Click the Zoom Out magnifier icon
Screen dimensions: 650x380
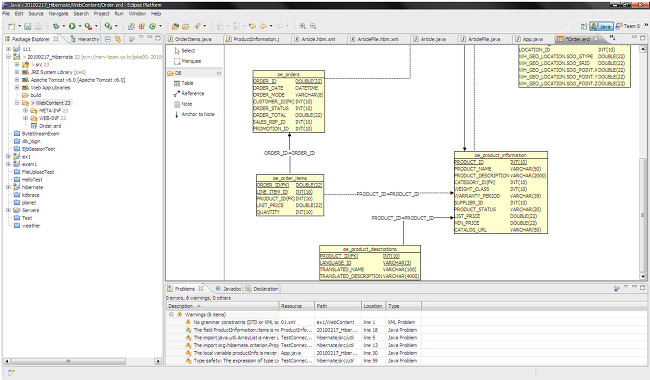pos(313,26)
